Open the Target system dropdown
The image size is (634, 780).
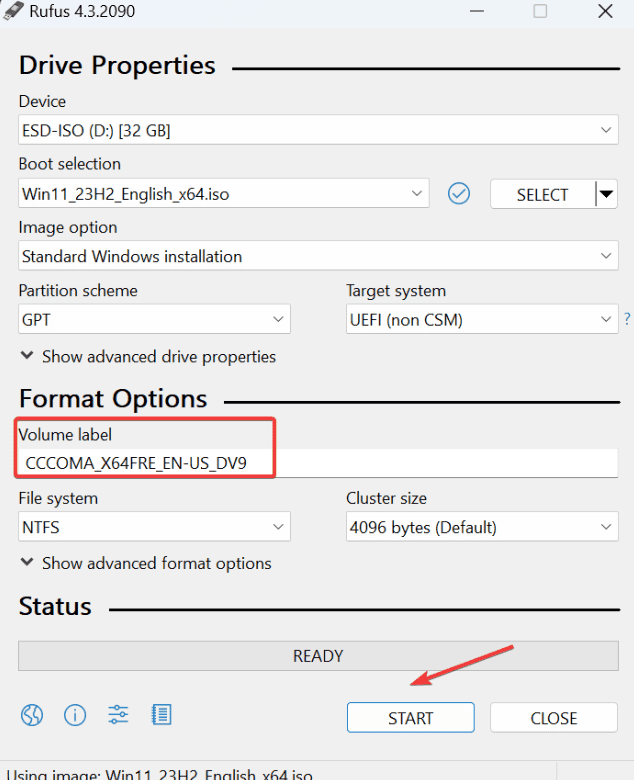point(481,320)
